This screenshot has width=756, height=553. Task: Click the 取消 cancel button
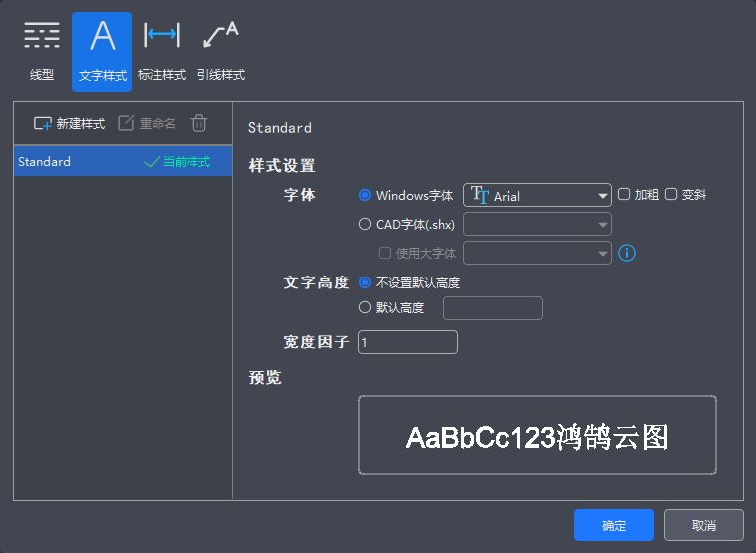tap(703, 525)
